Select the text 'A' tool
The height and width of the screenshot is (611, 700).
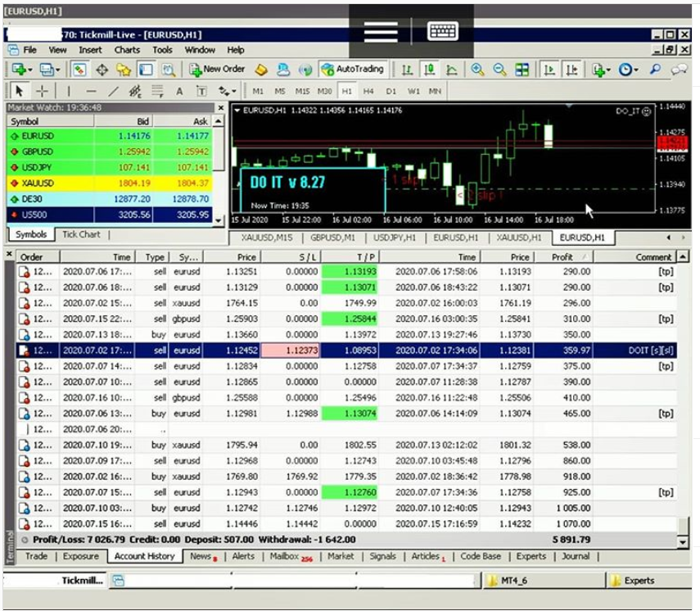(179, 91)
